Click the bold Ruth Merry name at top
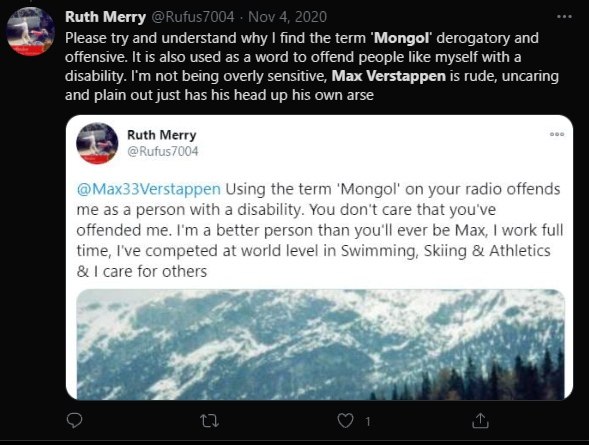Screen dimensions: 589x445 click(105, 17)
